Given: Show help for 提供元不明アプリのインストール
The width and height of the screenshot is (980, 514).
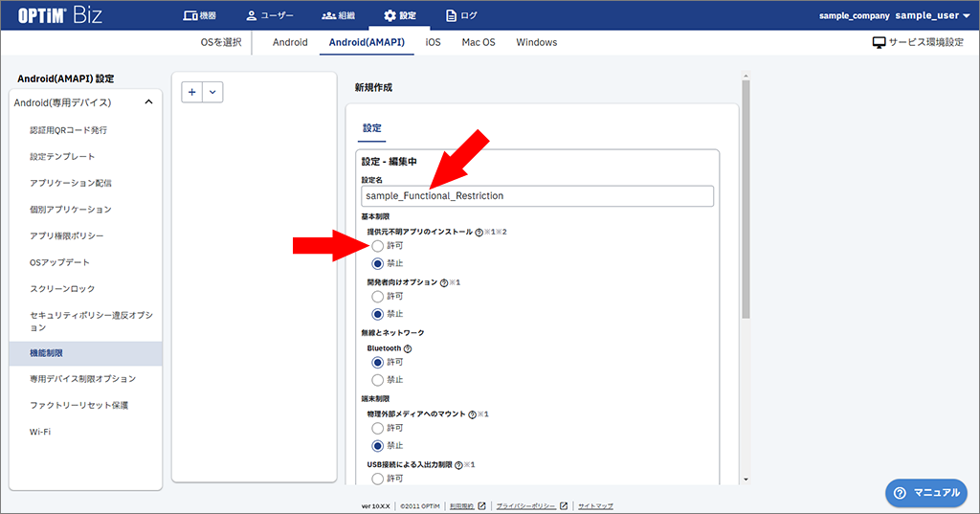Looking at the screenshot, I should point(479,232).
